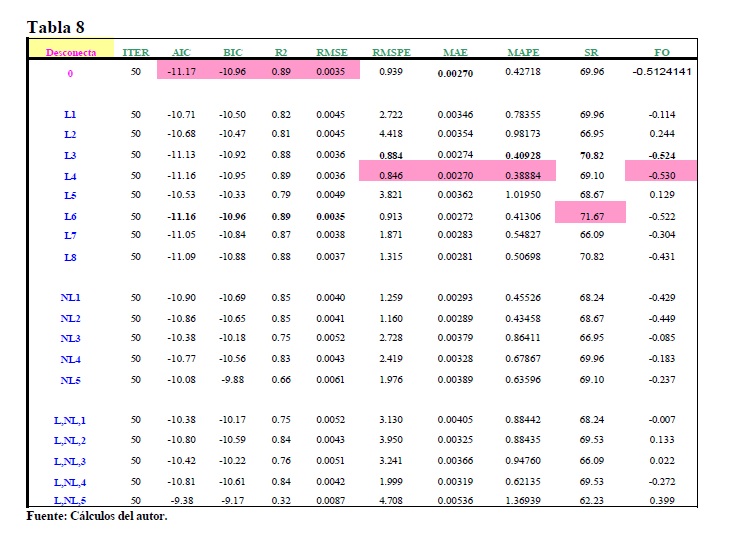Click row label L4
Image resolution: width=730 pixels, height=534 pixels.
[70, 176]
